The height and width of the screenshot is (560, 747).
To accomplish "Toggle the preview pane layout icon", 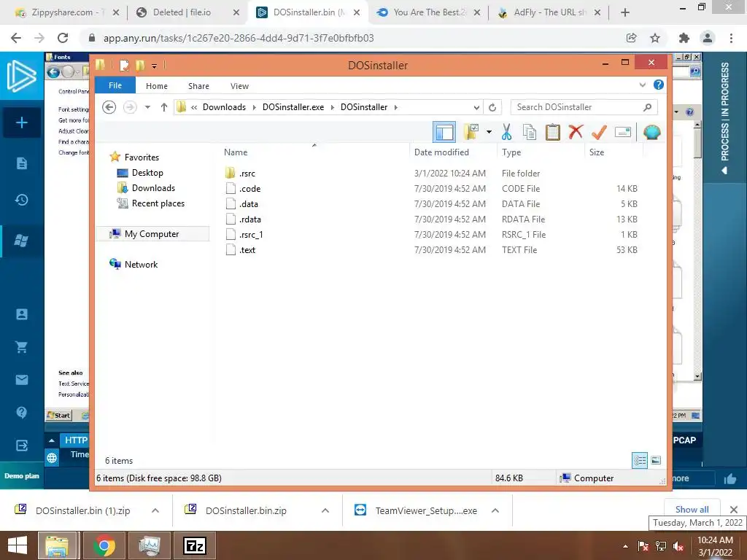I will [x=444, y=132].
